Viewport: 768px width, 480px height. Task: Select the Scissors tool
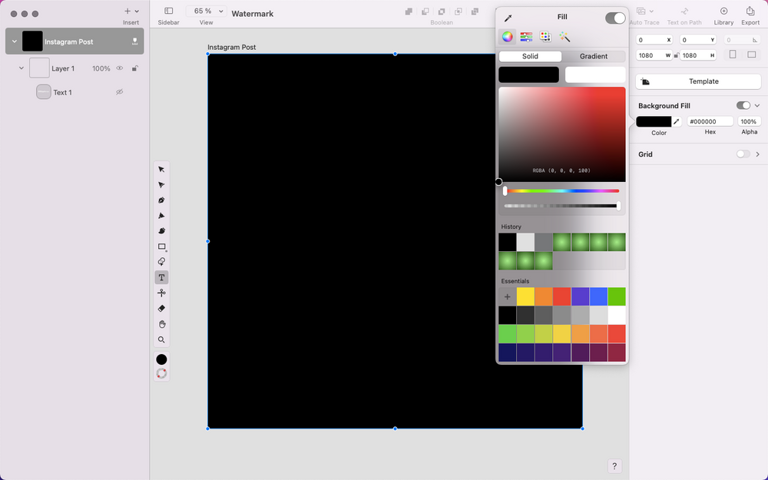click(162, 293)
